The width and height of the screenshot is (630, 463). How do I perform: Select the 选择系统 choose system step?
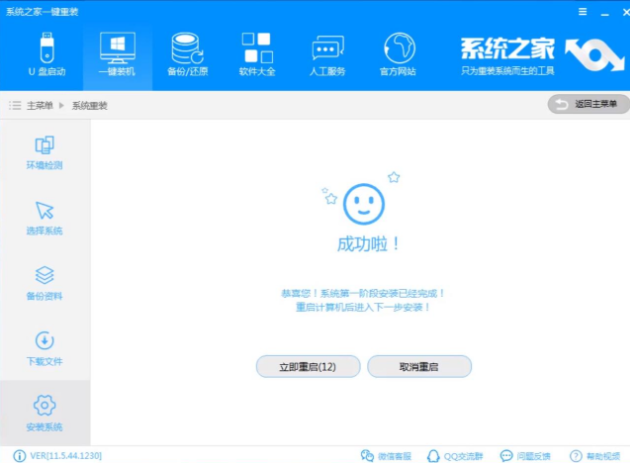click(44, 218)
